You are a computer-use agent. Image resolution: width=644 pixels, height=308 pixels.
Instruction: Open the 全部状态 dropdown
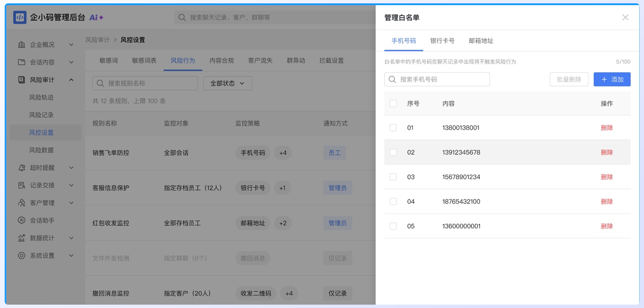[228, 83]
